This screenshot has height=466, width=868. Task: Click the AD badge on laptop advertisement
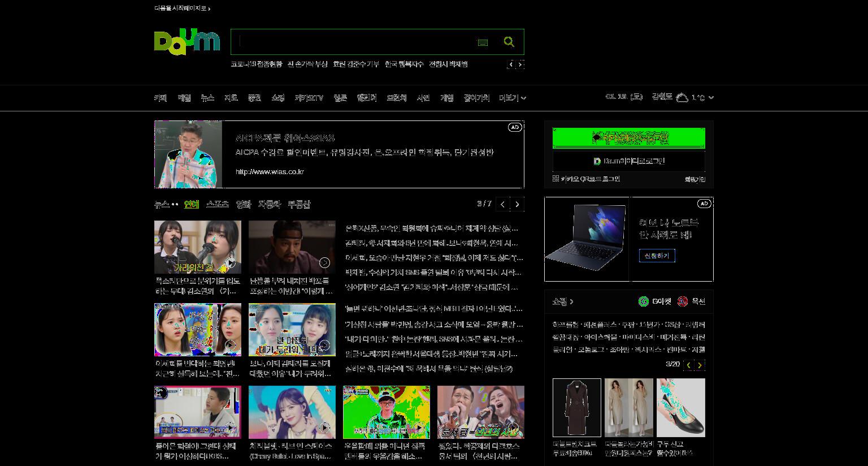tap(704, 204)
